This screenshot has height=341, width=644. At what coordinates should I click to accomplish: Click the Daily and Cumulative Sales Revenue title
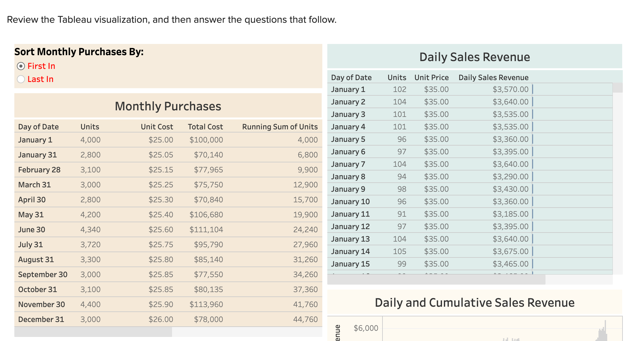click(474, 302)
